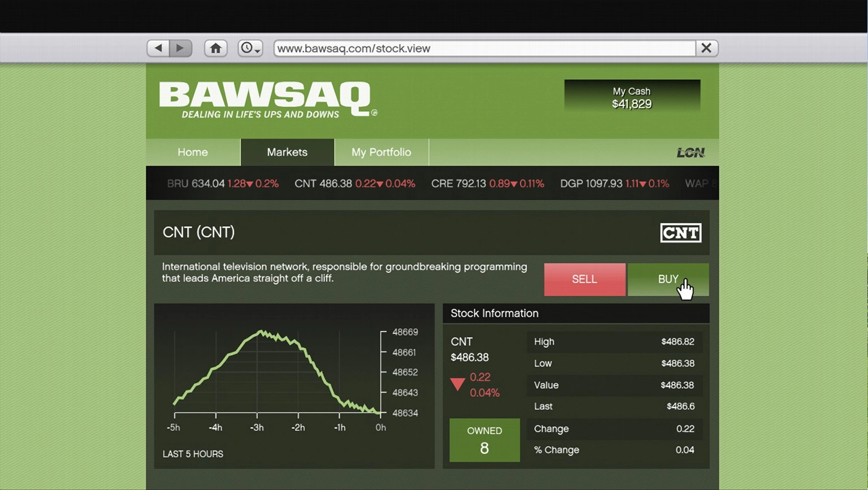Viewport: 868px width, 490px height.
Task: Click the browser back navigation arrow
Action: point(158,48)
